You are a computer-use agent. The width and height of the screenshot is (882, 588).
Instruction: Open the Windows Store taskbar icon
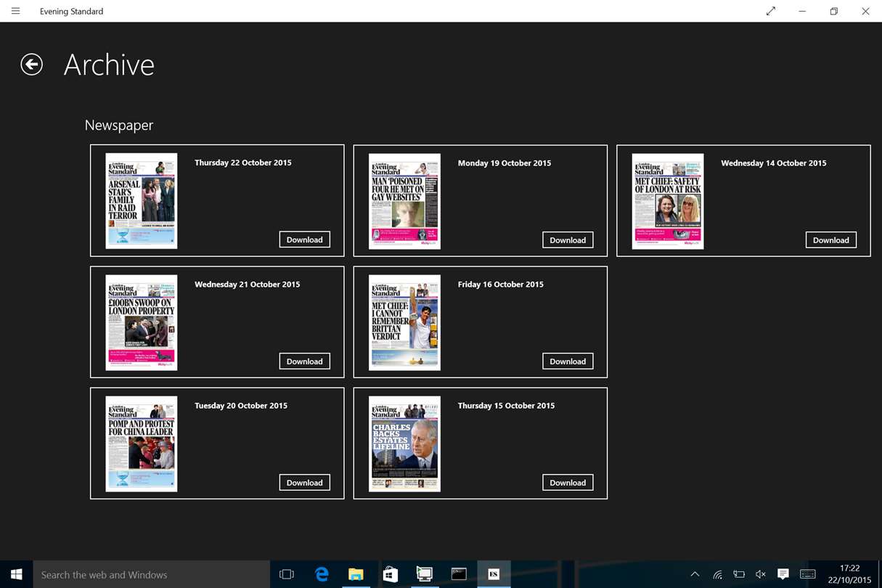[391, 574]
